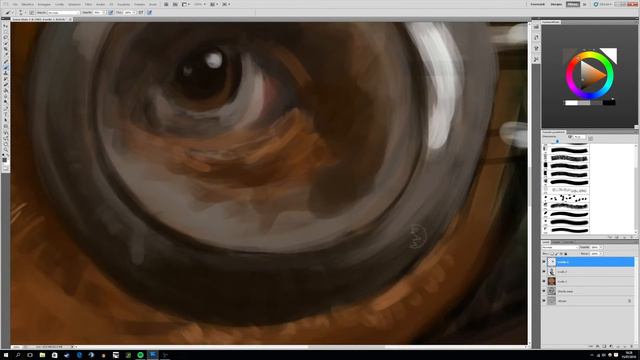Screen dimensions: 640x360
Task: Toggle visibility of the second layer
Action: (544, 271)
